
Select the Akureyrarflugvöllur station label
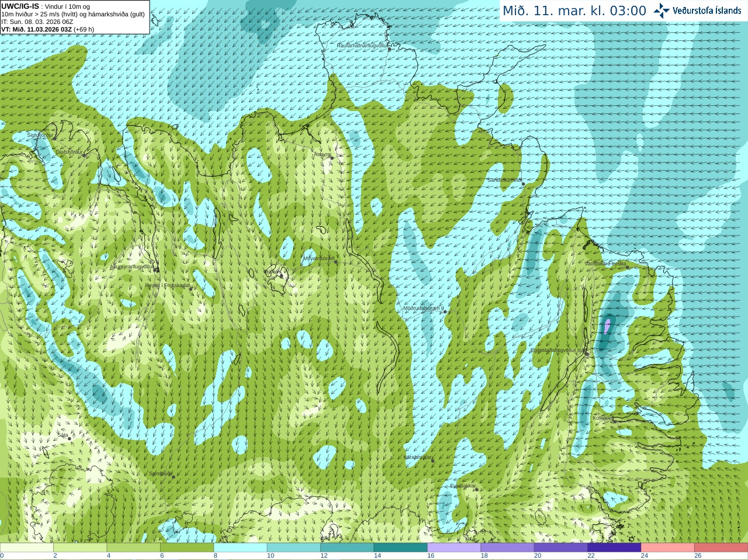132,267
